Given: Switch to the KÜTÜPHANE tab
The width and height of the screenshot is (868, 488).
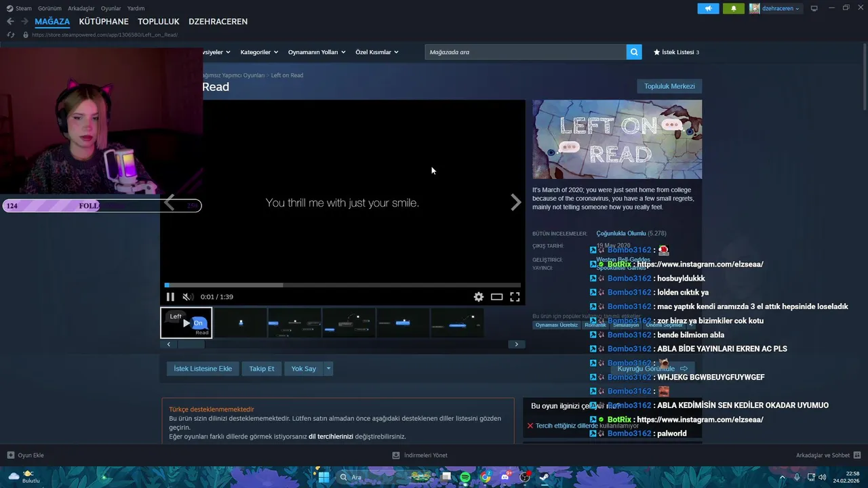Looking at the screenshot, I should 104,22.
